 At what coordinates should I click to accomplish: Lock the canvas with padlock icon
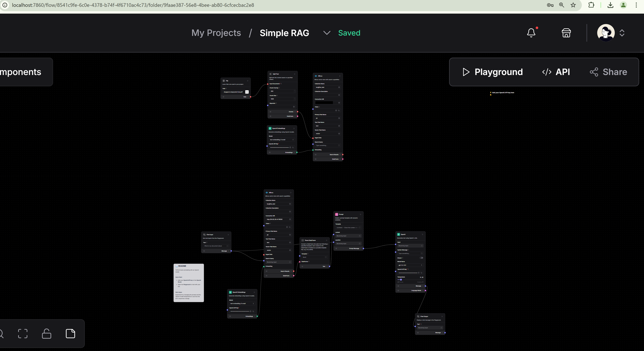coord(46,333)
